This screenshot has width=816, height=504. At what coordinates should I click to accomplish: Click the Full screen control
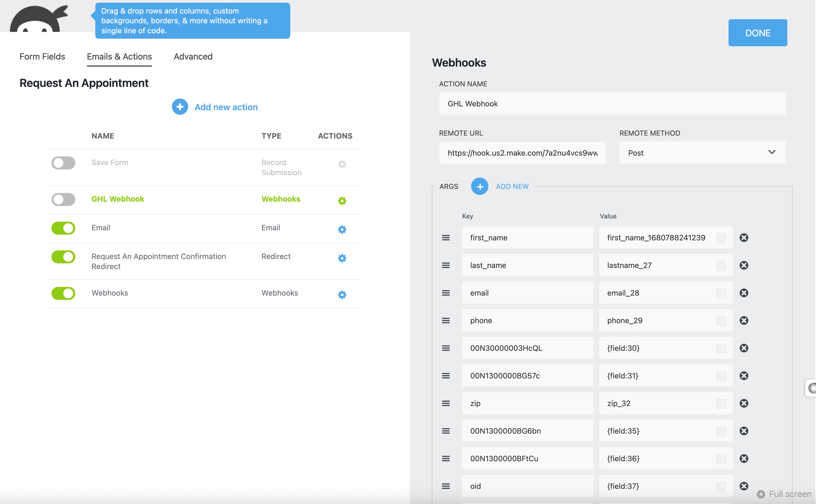coord(784,494)
